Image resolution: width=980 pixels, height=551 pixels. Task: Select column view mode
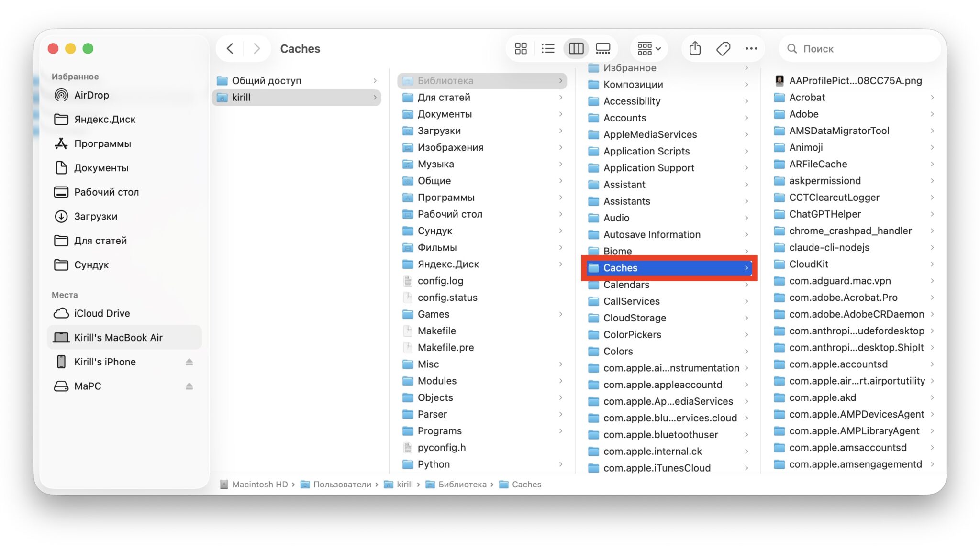[576, 48]
